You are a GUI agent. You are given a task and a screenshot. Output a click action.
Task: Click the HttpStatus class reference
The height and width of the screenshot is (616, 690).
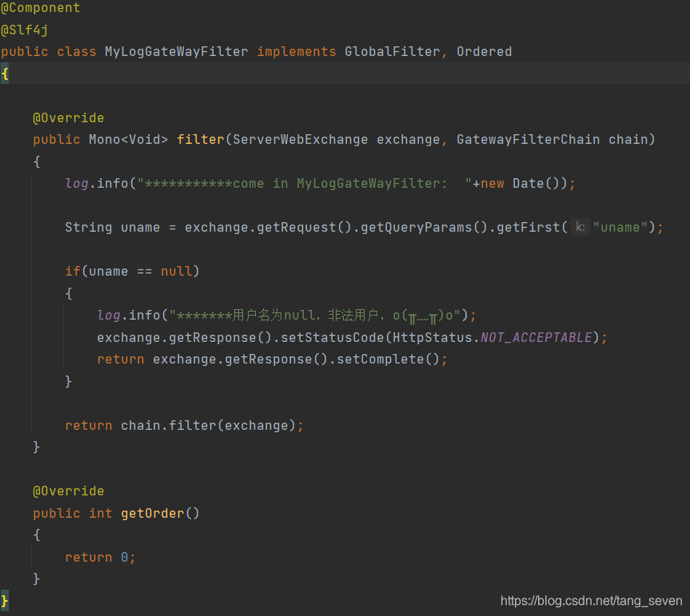(432, 338)
